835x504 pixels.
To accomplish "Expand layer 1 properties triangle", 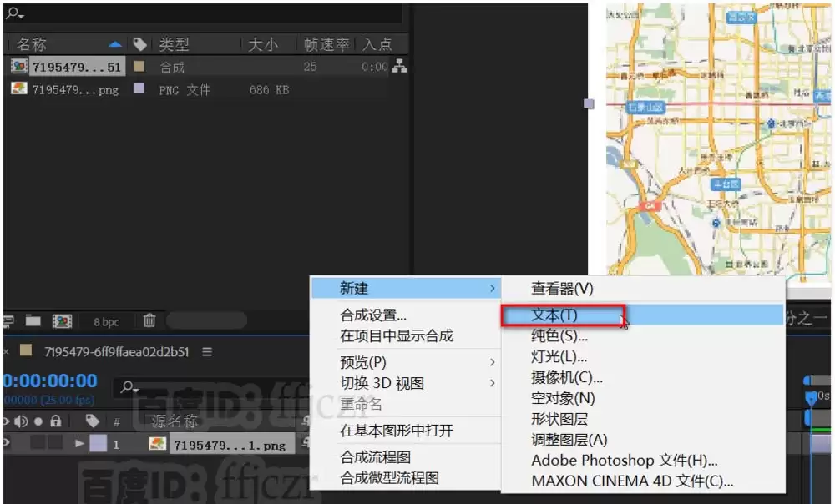I will (79, 443).
